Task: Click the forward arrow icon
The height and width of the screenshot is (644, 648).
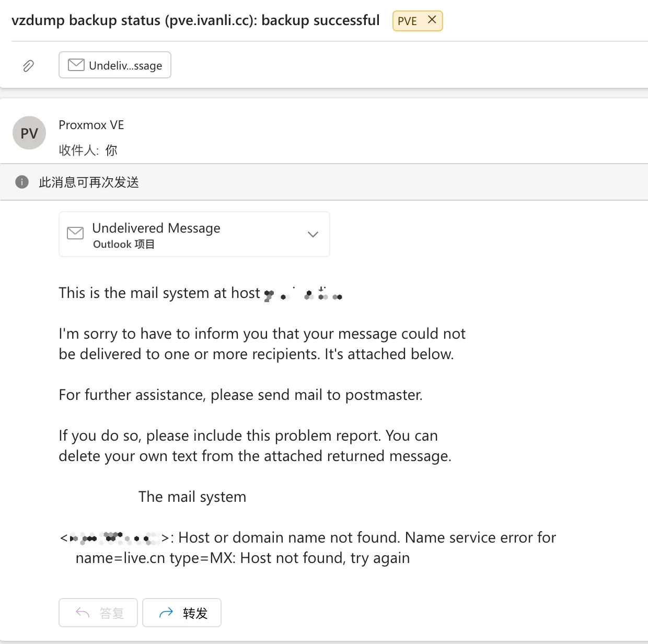Action: point(166,612)
